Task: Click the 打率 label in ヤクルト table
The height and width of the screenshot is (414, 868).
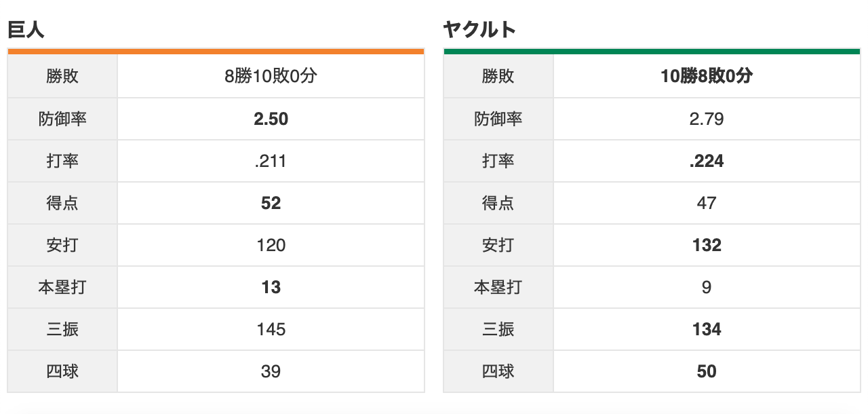Action: (x=498, y=162)
